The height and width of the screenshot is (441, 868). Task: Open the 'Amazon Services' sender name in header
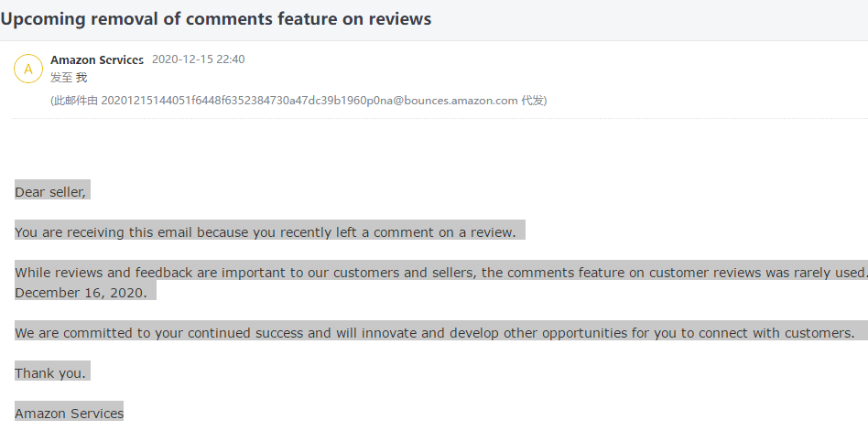tap(97, 59)
